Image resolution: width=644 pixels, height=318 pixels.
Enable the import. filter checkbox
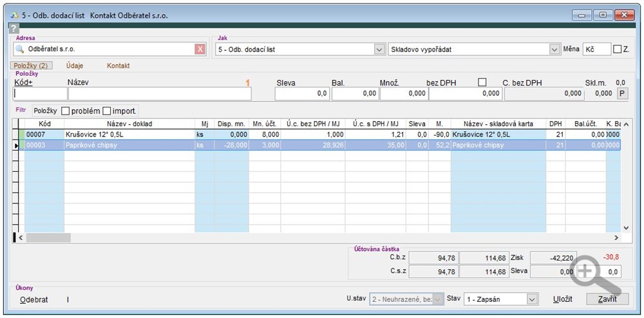point(107,111)
